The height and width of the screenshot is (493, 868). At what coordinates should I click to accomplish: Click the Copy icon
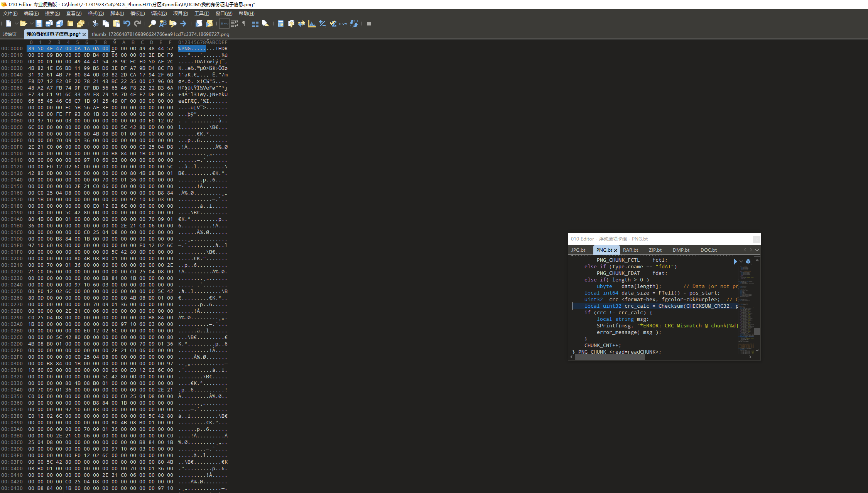[106, 24]
